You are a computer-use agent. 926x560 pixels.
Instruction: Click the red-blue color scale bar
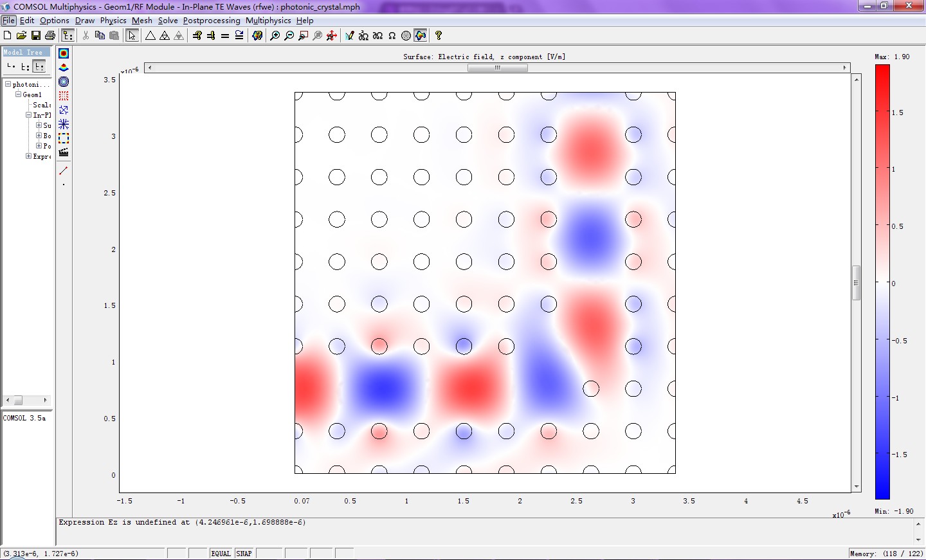pos(882,282)
